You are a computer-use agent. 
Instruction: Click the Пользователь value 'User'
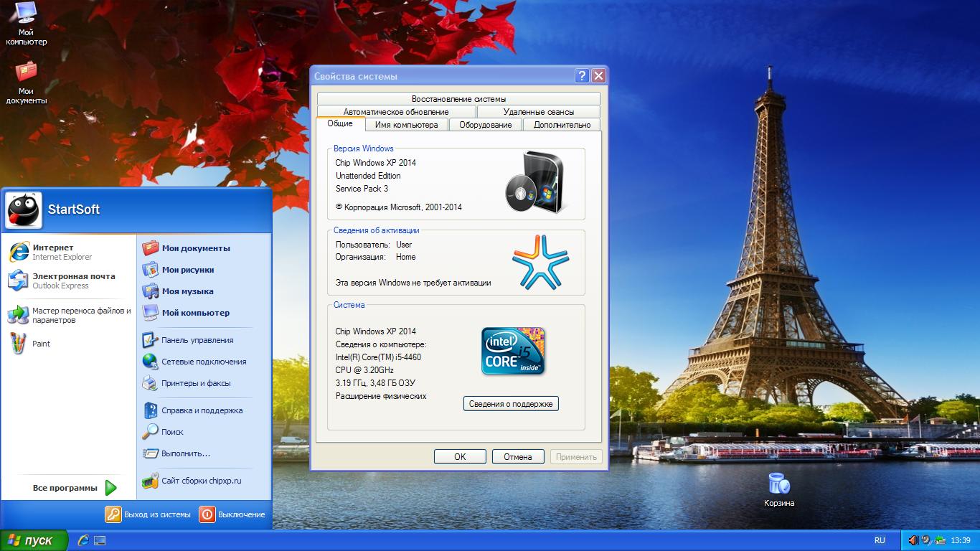point(404,245)
